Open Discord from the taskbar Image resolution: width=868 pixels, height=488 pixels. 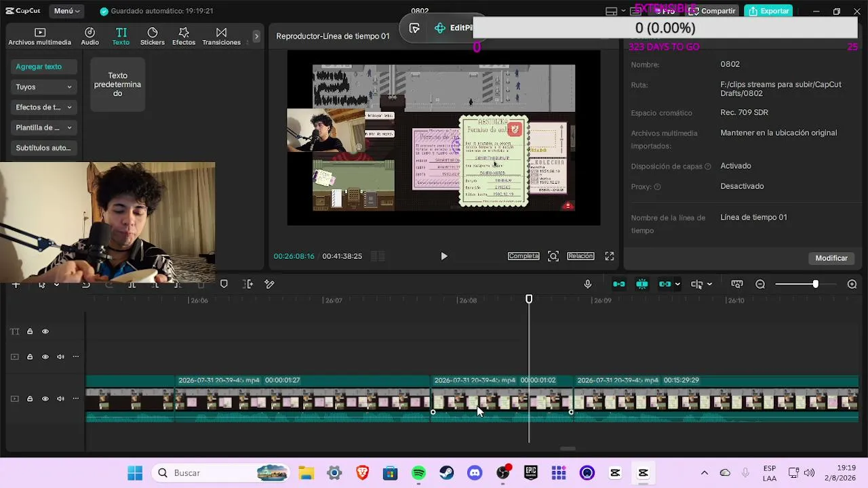475,473
